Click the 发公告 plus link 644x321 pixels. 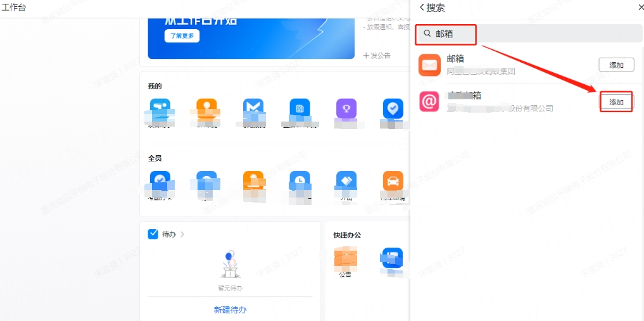tap(376, 56)
